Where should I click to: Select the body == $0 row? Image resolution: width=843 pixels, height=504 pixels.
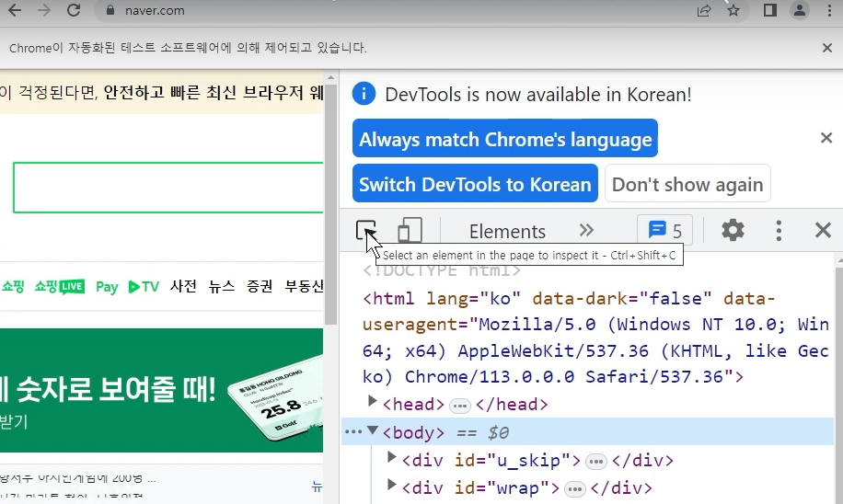[587, 432]
